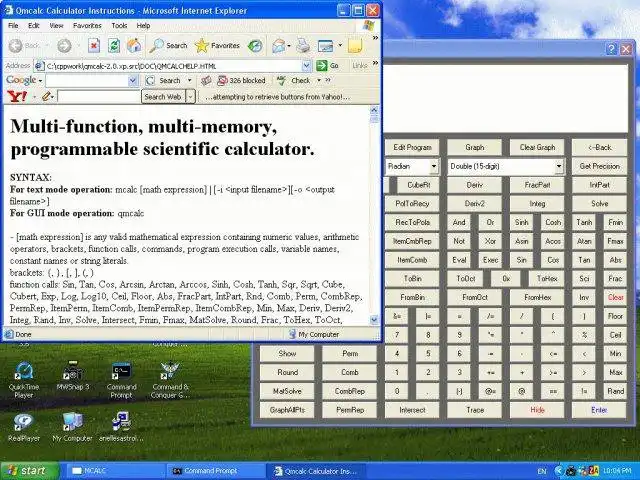Viewport: 640px width, 480px height.
Task: Click the Search Web Yahoo button
Action: pyautogui.click(x=163, y=97)
